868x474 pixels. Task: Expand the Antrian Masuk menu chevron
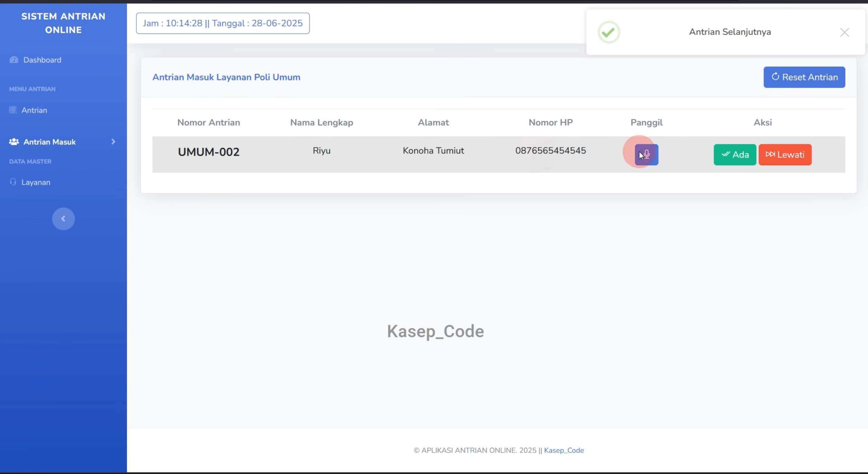point(113,142)
